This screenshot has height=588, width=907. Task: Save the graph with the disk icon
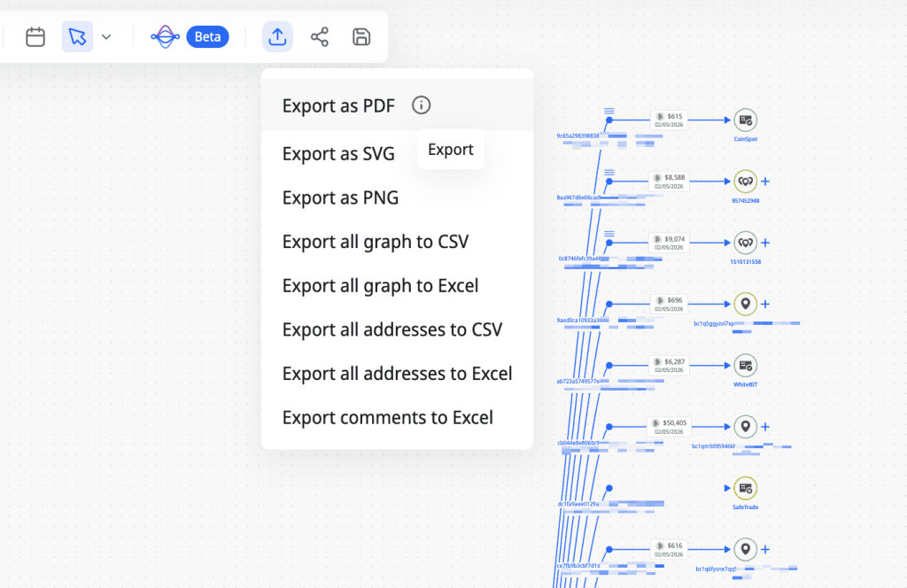pos(361,37)
